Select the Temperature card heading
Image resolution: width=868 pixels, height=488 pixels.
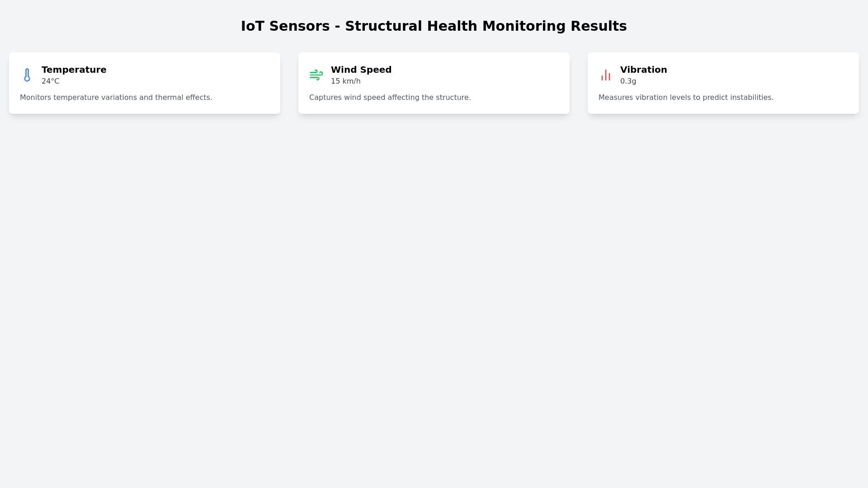pos(74,70)
